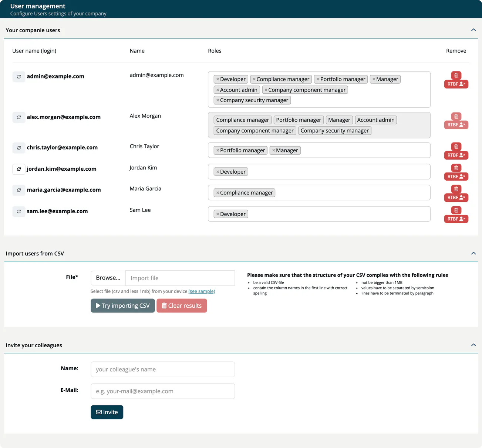The height and width of the screenshot is (448, 482).
Task: Click refresh icon for sam.lee@example.com
Action: [19, 212]
